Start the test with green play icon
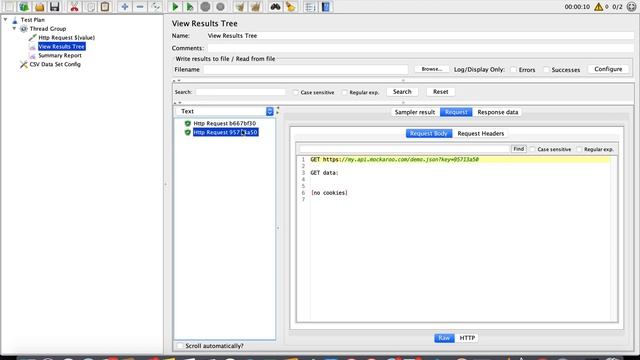 click(x=175, y=7)
